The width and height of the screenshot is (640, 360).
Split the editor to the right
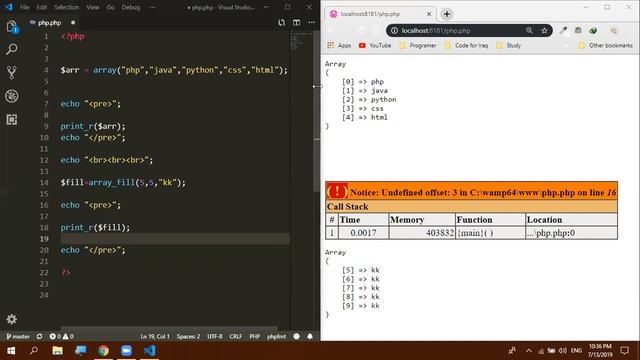(296, 22)
